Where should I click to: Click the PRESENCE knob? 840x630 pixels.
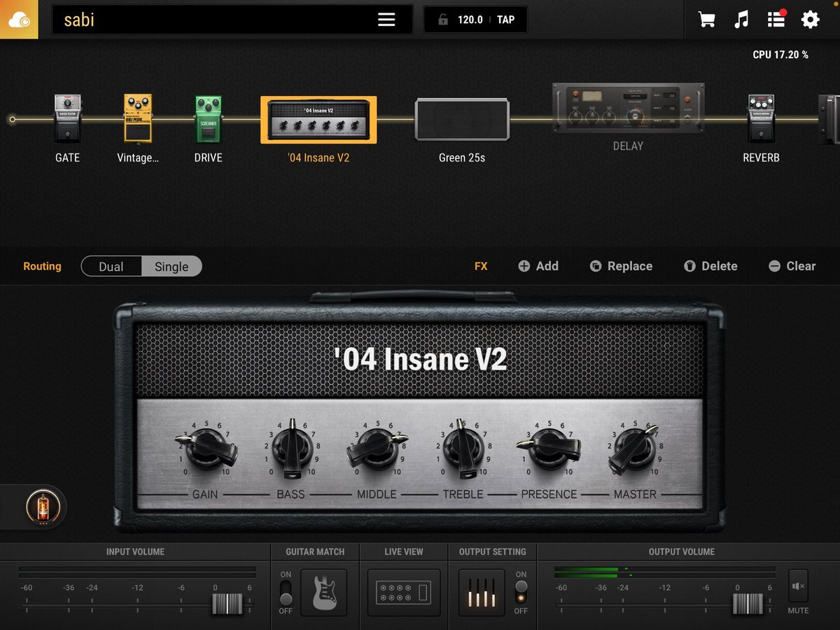[x=549, y=449]
